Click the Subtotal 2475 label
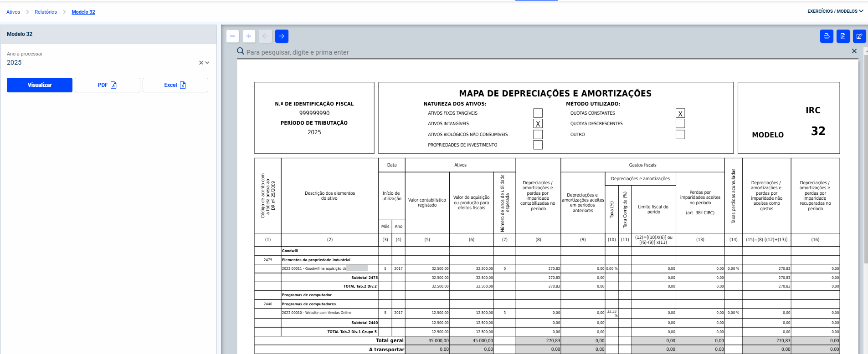Screen dimensions: 868x354 click(365, 278)
